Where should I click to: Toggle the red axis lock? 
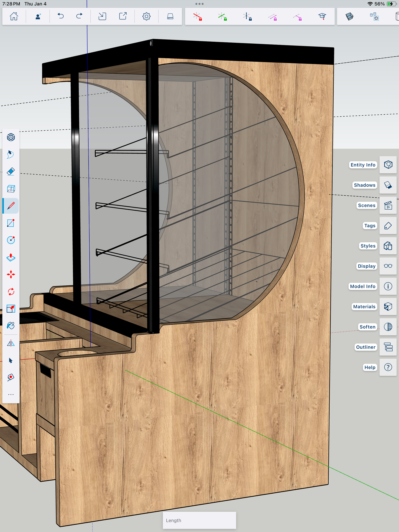pyautogui.click(x=198, y=16)
